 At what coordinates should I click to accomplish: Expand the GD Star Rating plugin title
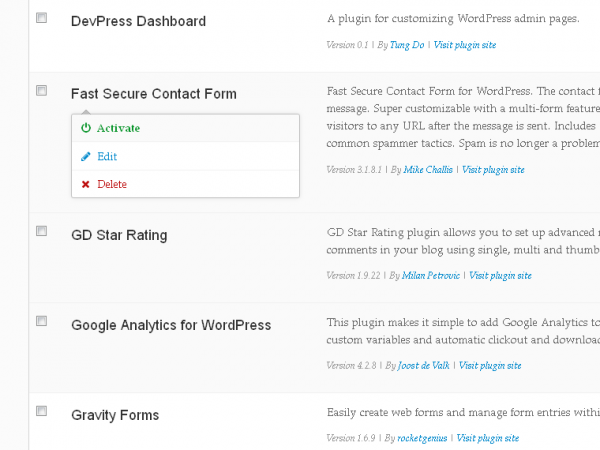tap(119, 235)
